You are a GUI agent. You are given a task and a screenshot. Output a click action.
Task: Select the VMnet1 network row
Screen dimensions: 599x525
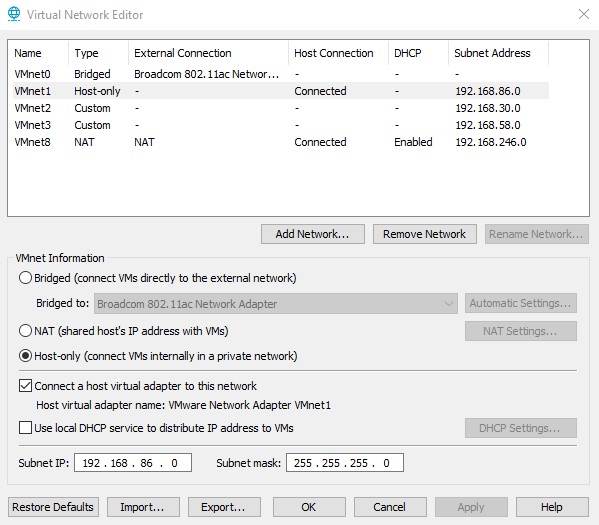[x=281, y=91]
